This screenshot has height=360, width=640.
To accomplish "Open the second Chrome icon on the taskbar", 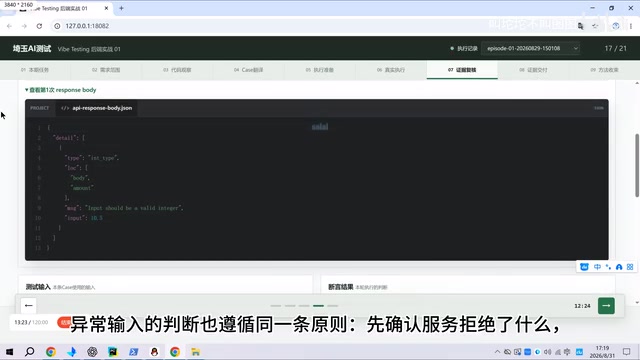I will click(175, 351).
